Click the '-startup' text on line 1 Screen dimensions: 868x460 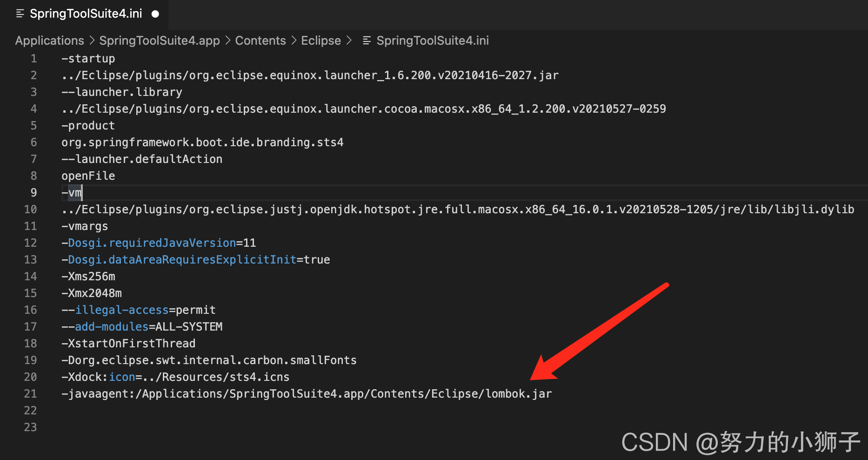[x=88, y=59]
